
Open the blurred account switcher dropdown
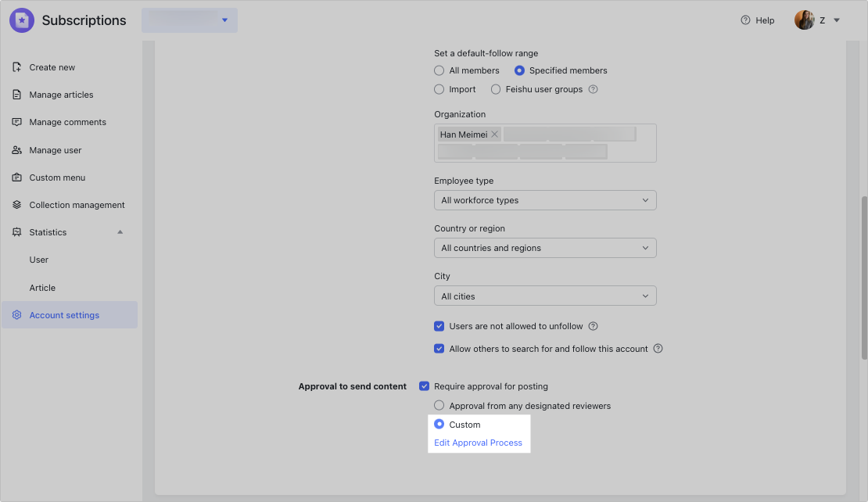click(189, 20)
